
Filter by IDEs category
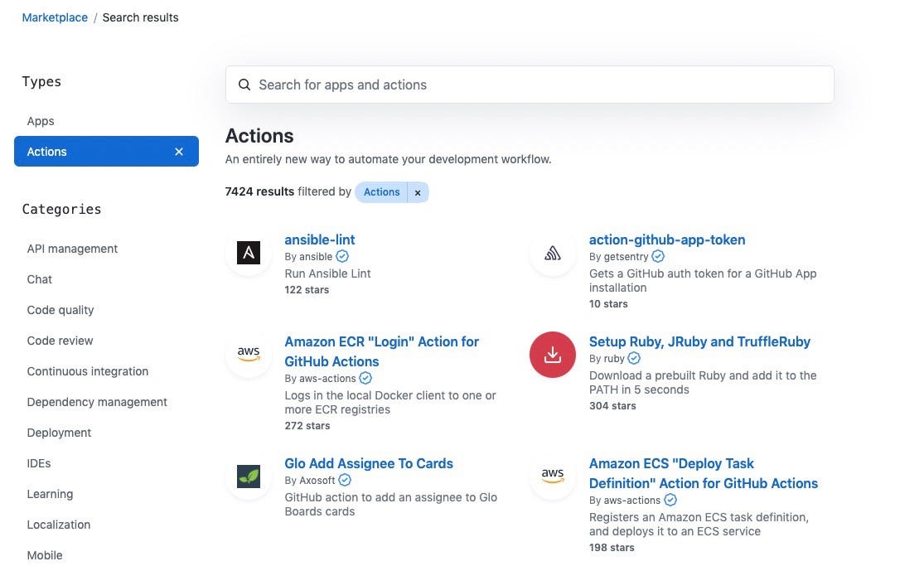[x=39, y=463]
